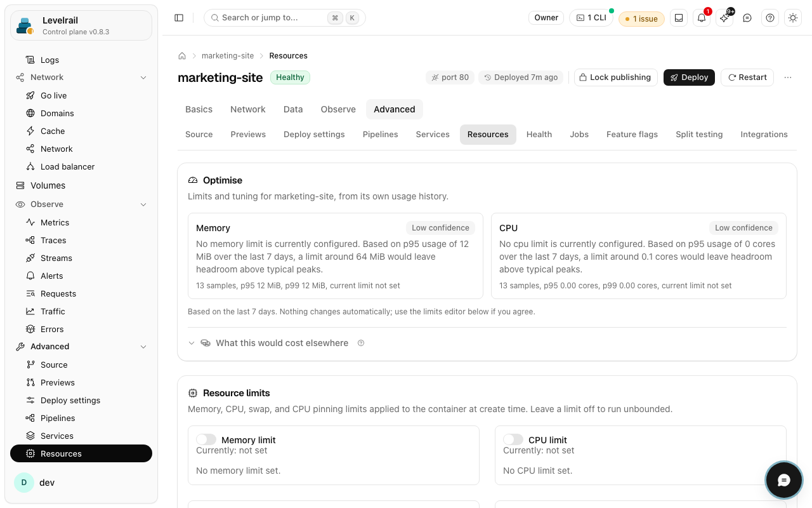Click the info icon beside cost elsewhere
This screenshot has width=812, height=508.
click(361, 343)
